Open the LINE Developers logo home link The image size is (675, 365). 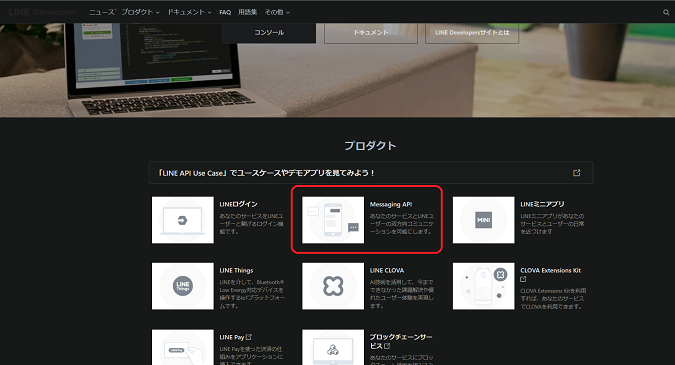[42, 12]
